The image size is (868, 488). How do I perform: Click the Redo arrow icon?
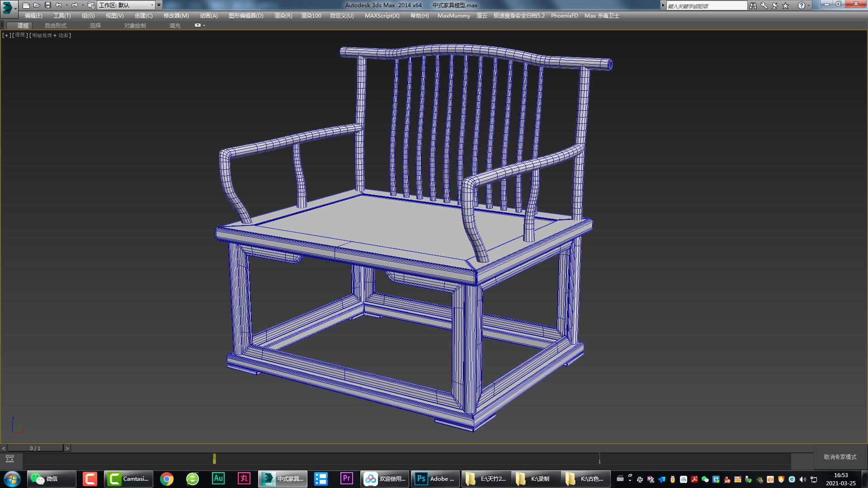[x=74, y=5]
